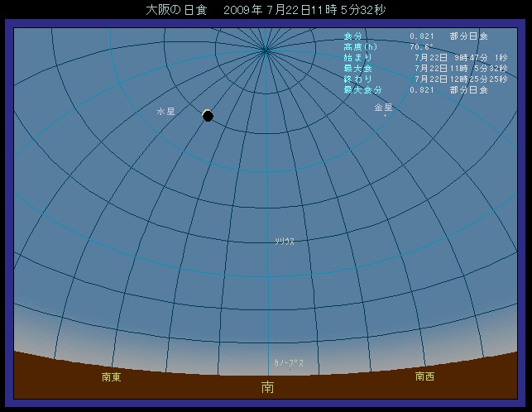Click the zenith point where grid lines converge
The image size is (532, 412).
pos(265,50)
